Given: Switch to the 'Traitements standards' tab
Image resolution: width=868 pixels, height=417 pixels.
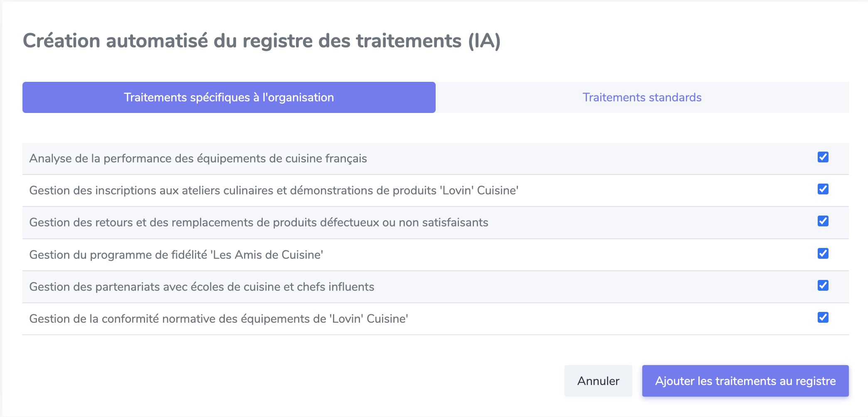Looking at the screenshot, I should (642, 97).
